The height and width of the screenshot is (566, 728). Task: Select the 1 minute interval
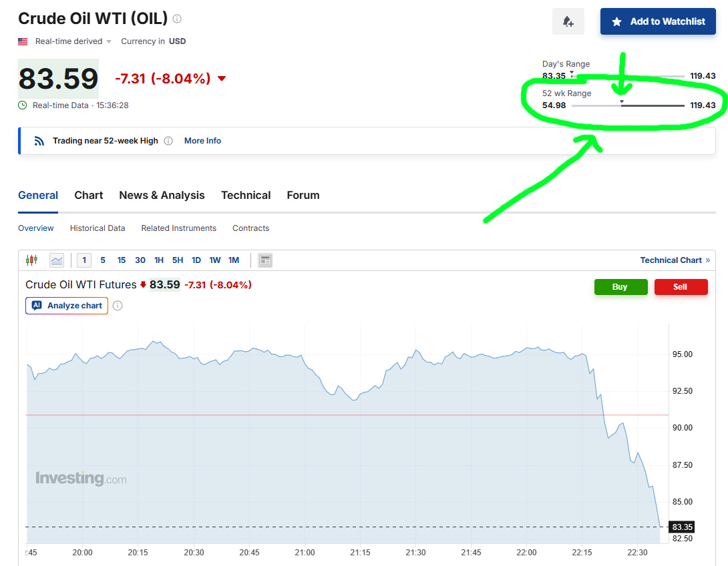coord(84,260)
